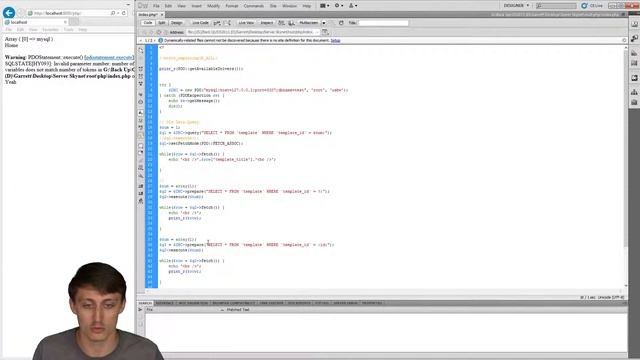Open Dreamweaver View menu
This screenshot has height=360, width=640.
pos(181,6)
